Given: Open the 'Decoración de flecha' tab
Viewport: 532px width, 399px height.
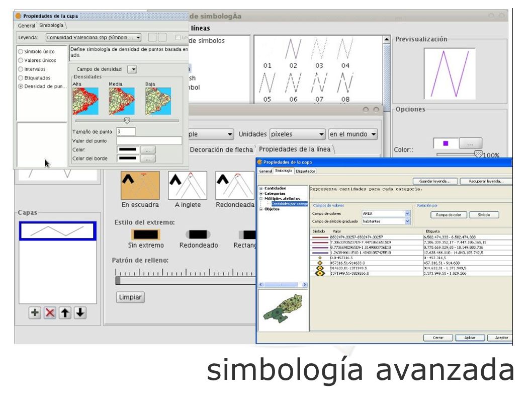Looking at the screenshot, I should tap(221, 149).
